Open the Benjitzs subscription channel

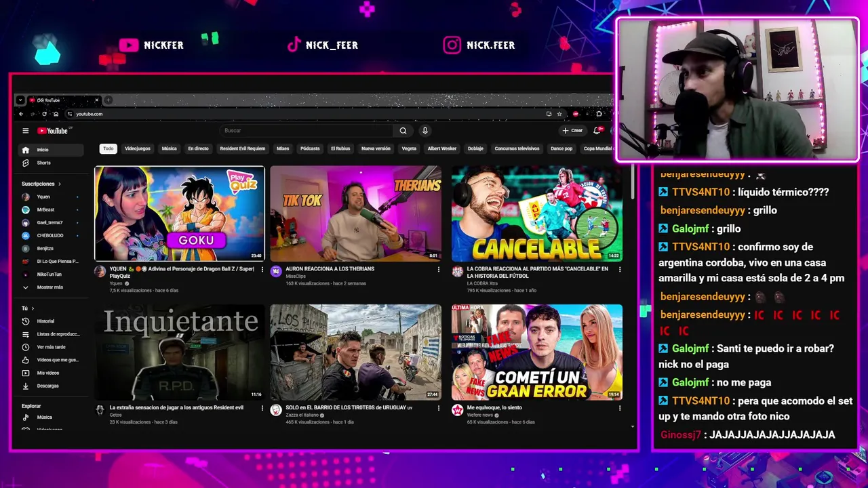tap(51, 249)
